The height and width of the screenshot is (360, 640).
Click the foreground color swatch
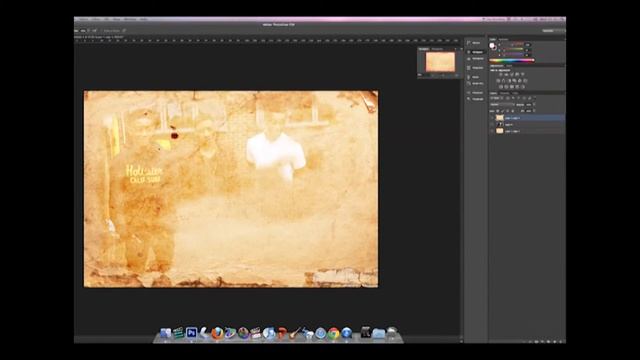pyautogui.click(x=492, y=45)
